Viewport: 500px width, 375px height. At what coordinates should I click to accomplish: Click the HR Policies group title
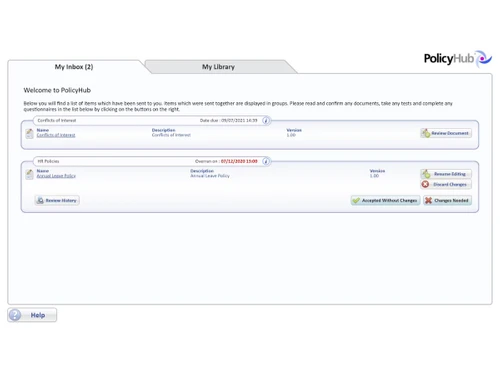click(48, 161)
